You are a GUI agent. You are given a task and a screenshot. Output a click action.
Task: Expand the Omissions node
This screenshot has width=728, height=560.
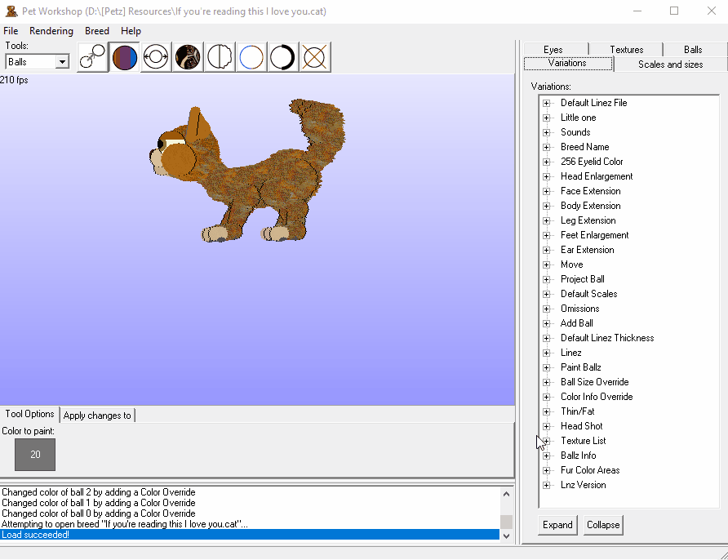click(x=547, y=309)
